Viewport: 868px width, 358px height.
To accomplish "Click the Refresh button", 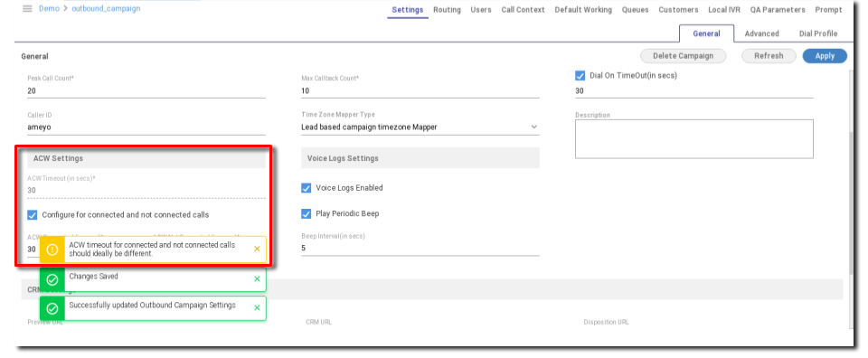I will [769, 56].
